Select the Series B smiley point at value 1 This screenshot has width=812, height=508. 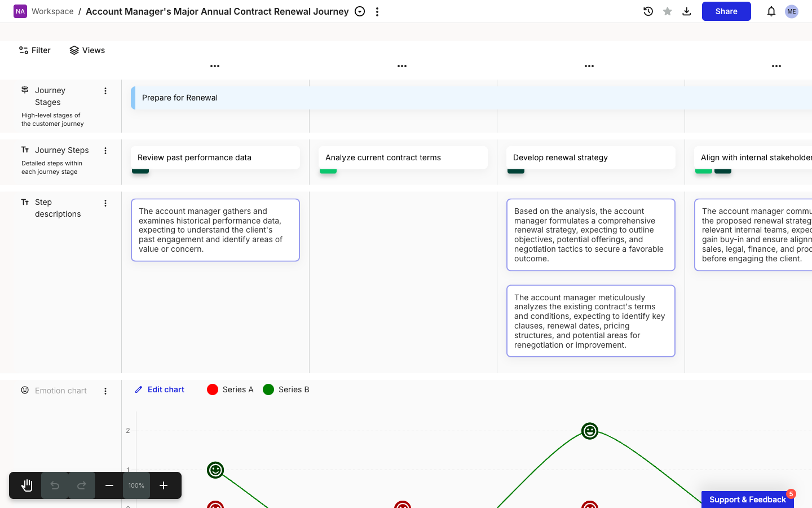(x=215, y=470)
